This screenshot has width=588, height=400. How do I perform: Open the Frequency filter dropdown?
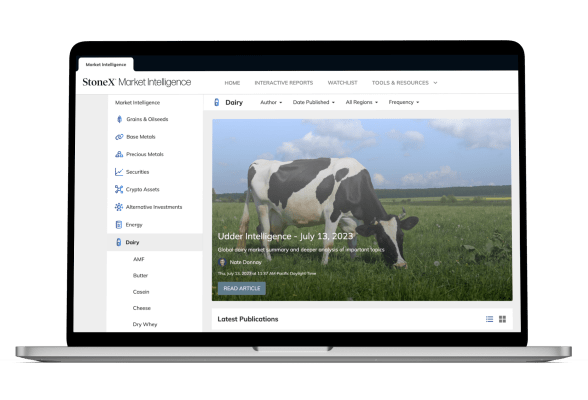pos(404,102)
